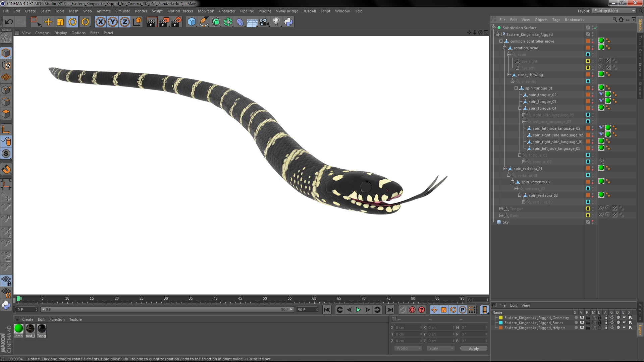Toggle Enable Snap icon in left palette
Viewport: 644px width, 362px height.
[6, 154]
